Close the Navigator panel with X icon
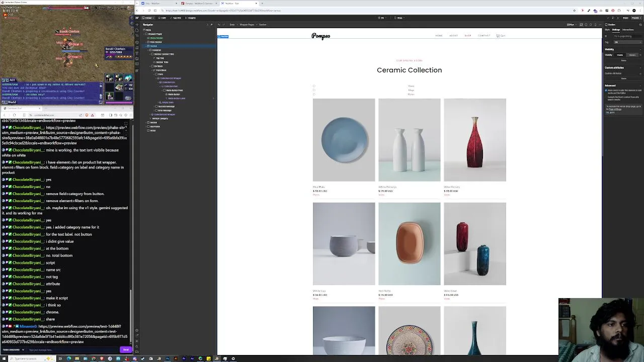 coord(207,25)
